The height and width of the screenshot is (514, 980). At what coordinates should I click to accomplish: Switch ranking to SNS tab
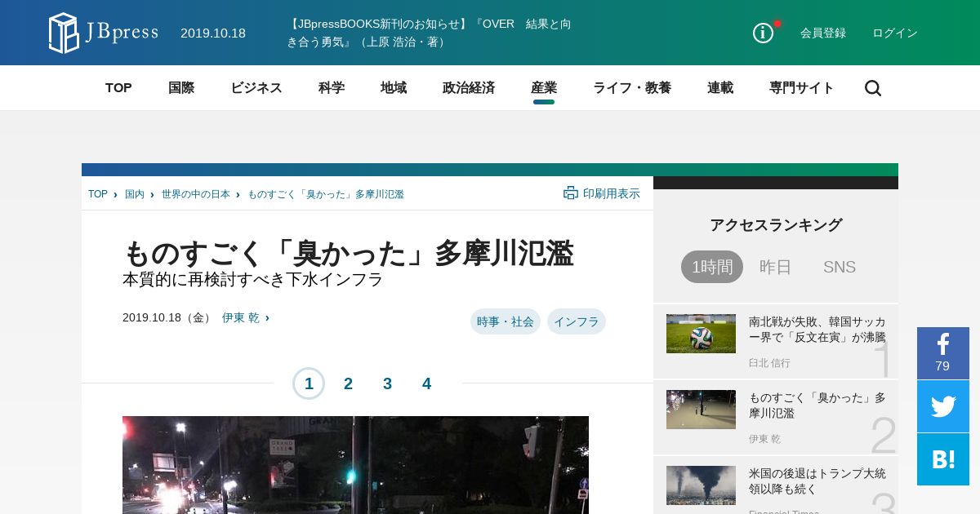[x=840, y=267]
